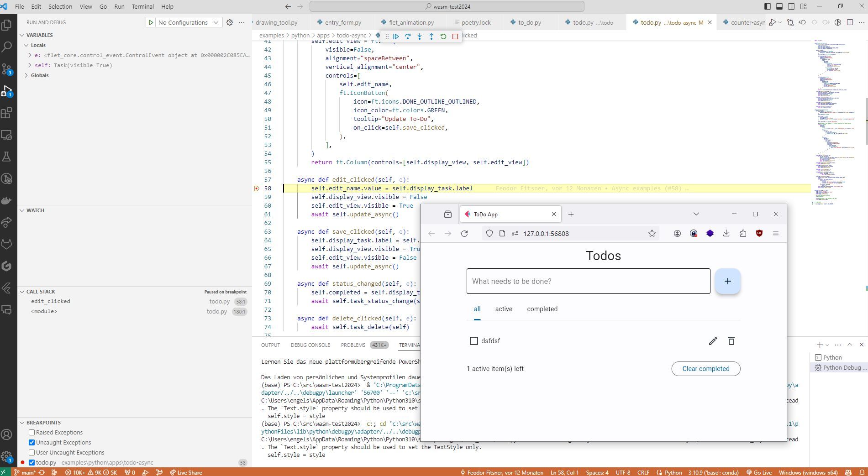
Task: Restart the debug session
Action: pos(443,36)
